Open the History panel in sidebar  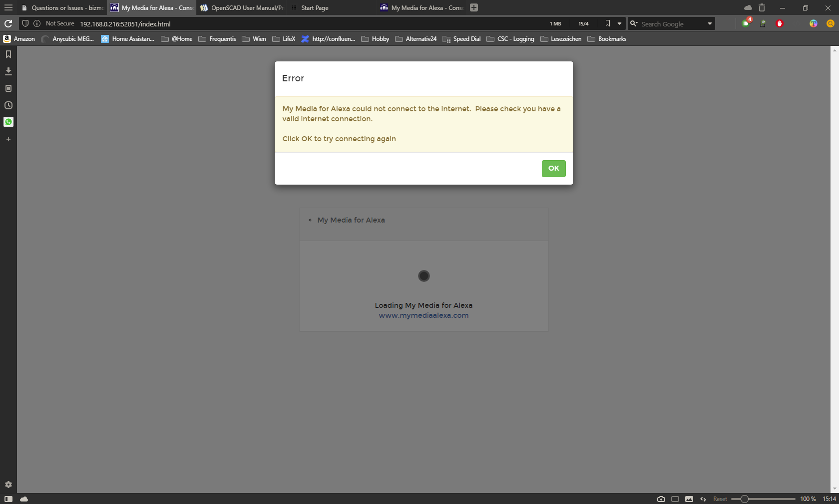click(8, 105)
